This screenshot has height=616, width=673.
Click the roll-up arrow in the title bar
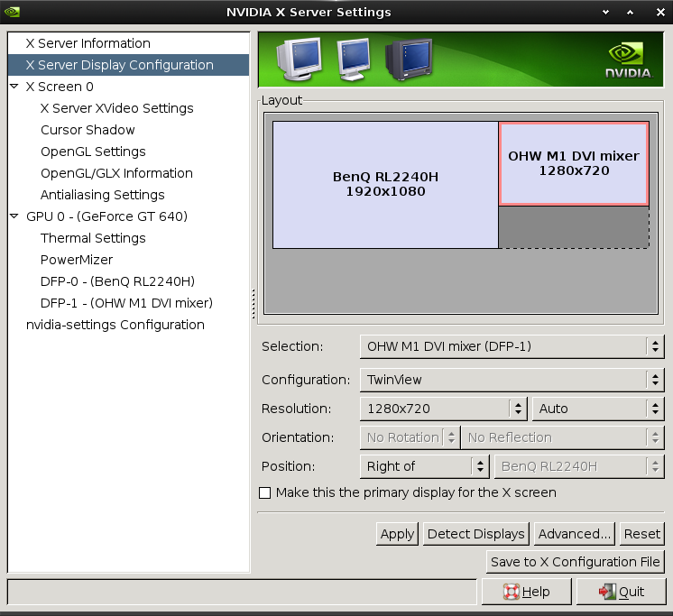pyautogui.click(x=605, y=12)
